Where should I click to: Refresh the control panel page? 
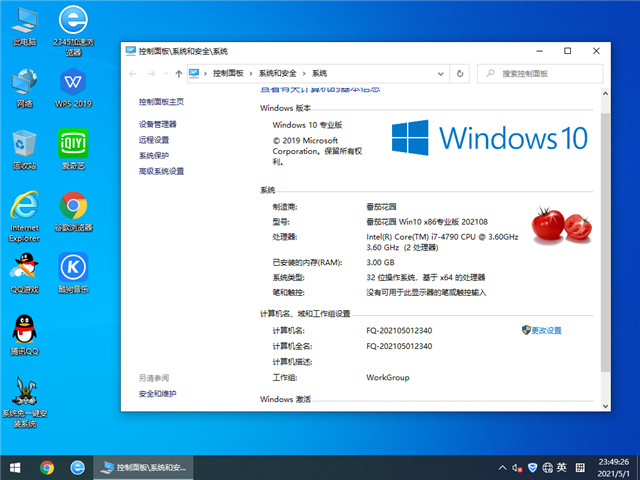[x=460, y=74]
